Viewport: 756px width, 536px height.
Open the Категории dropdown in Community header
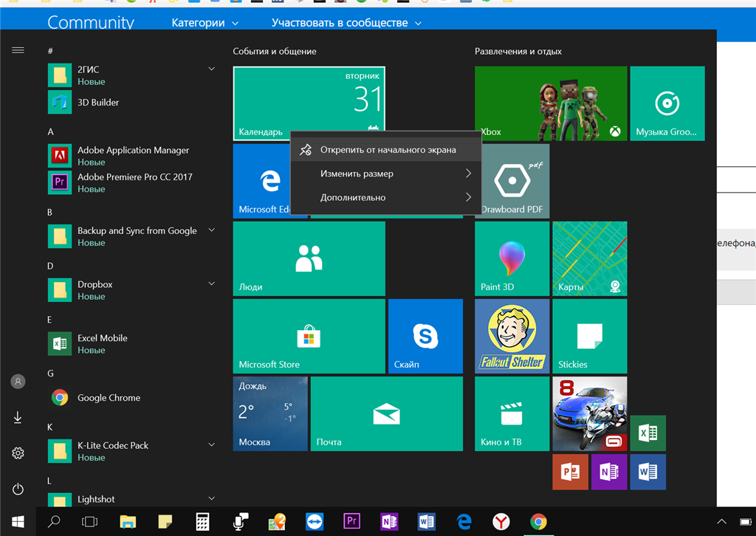205,23
